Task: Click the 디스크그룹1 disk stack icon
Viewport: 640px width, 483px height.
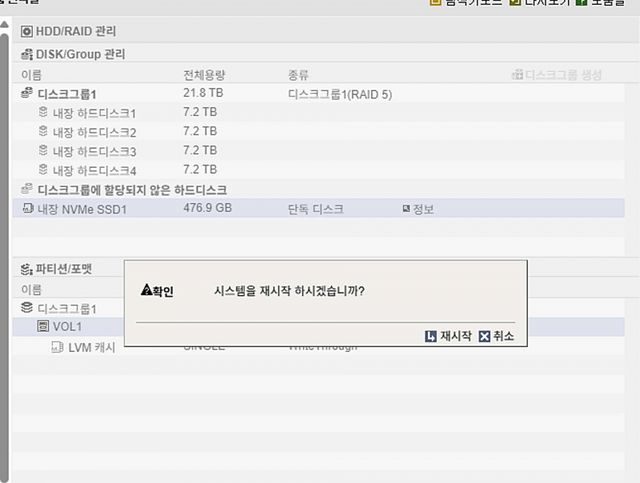Action: pos(27,93)
